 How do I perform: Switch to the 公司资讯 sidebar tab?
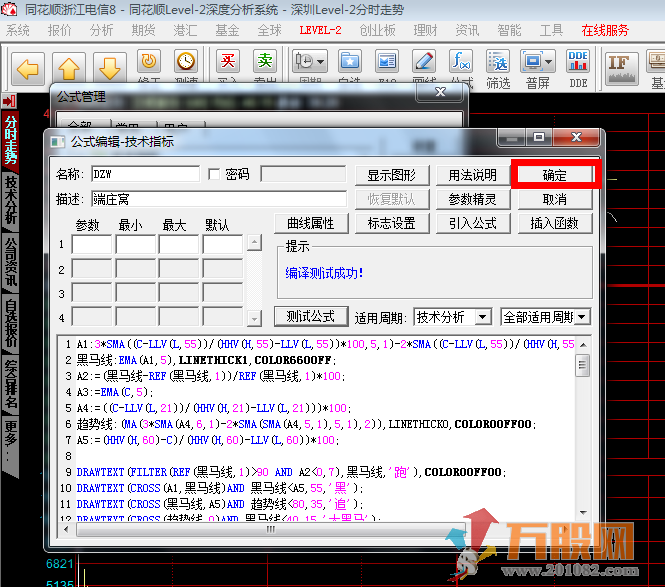[10, 261]
